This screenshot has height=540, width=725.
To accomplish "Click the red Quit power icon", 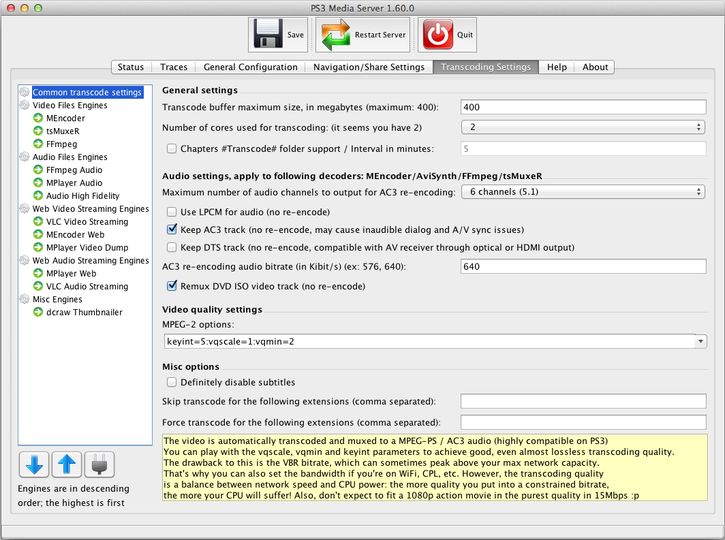I will pyautogui.click(x=438, y=34).
